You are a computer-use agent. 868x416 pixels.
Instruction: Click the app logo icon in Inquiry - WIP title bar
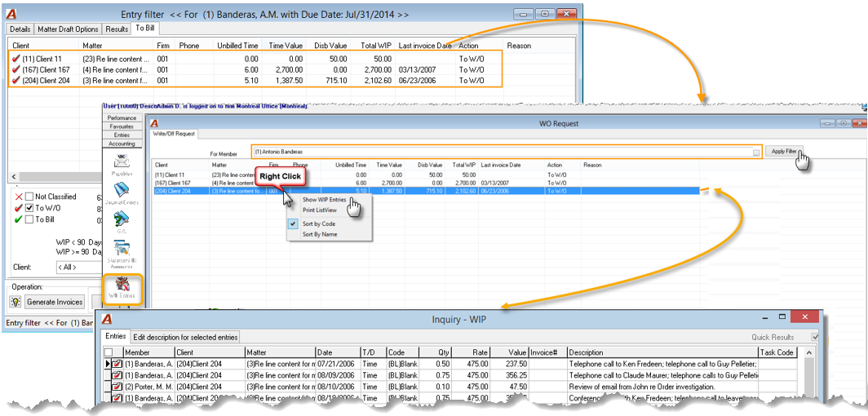pyautogui.click(x=108, y=319)
